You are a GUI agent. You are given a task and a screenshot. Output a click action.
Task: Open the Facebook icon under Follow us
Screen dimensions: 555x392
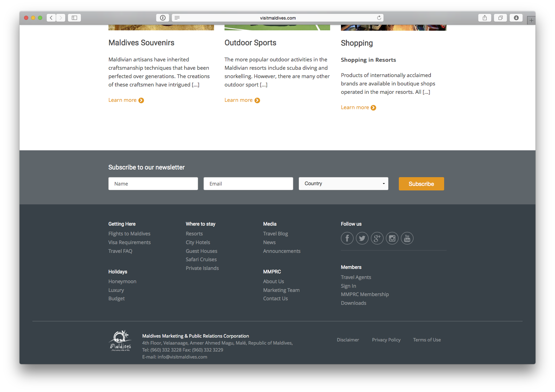347,238
